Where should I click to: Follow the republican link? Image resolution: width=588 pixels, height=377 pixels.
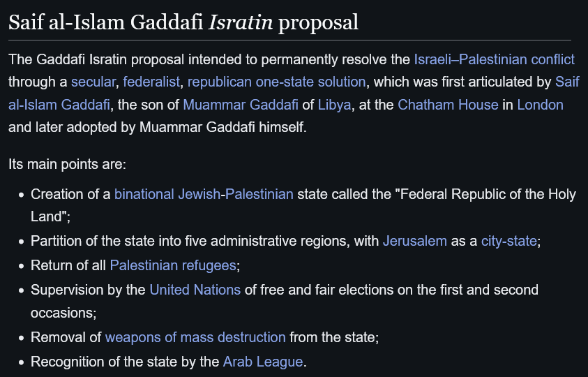point(220,82)
